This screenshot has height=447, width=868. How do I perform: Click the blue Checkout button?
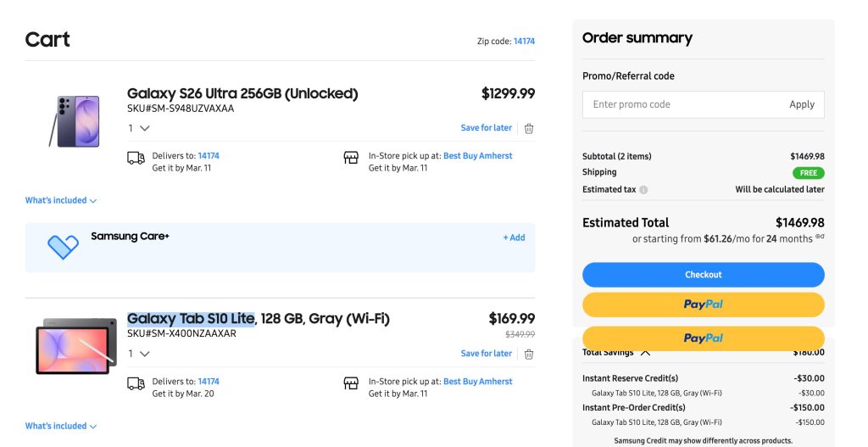coord(703,275)
